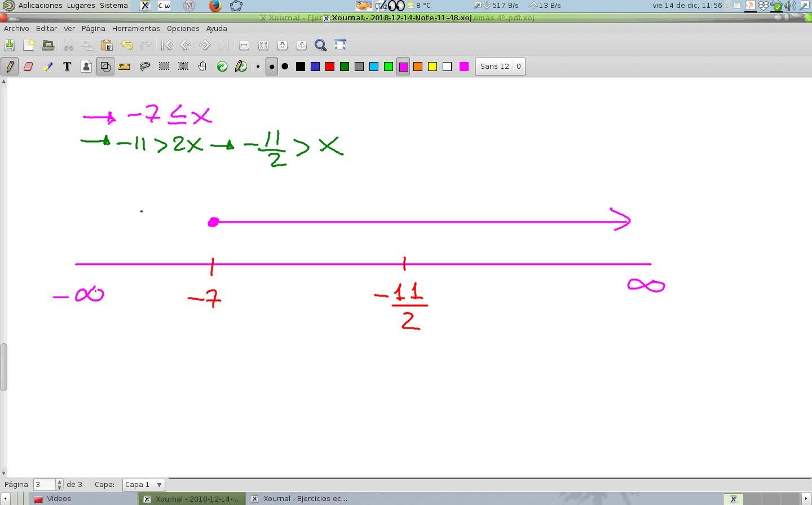The height and width of the screenshot is (505, 812).
Task: Select the lasso region tool
Action: (x=145, y=67)
